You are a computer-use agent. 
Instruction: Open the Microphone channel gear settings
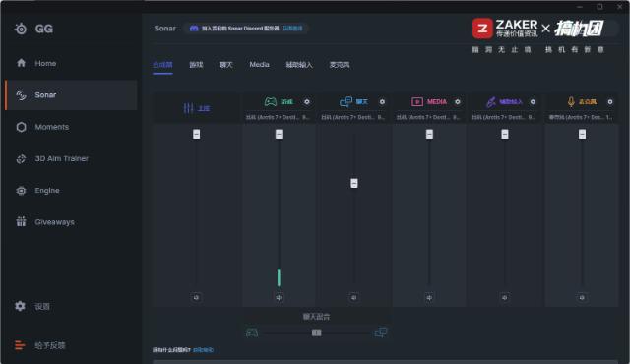click(x=610, y=102)
